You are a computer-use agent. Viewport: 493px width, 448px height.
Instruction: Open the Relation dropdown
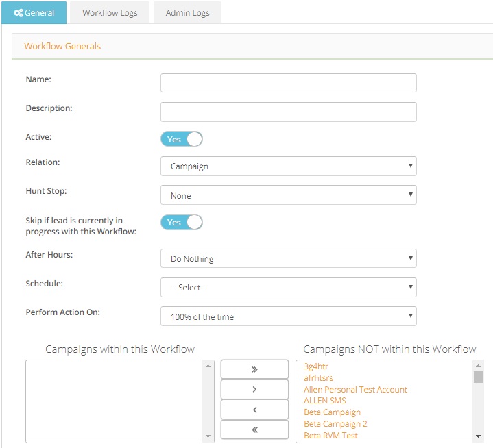(288, 166)
